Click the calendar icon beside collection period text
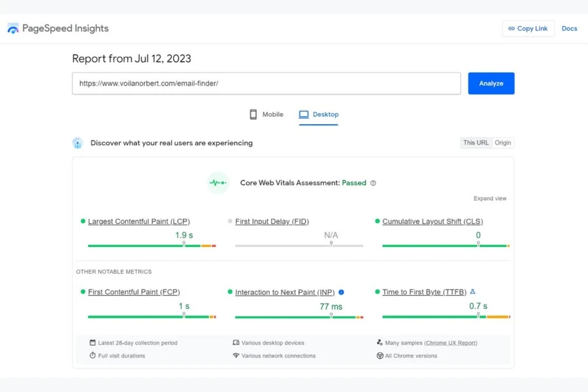 click(93, 342)
